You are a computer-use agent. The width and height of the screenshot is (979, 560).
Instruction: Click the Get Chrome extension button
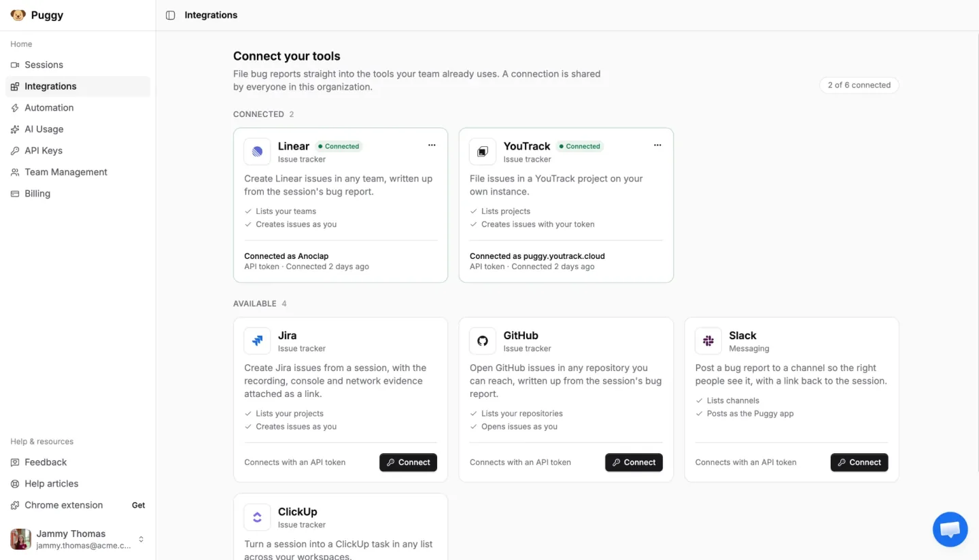[138, 505]
